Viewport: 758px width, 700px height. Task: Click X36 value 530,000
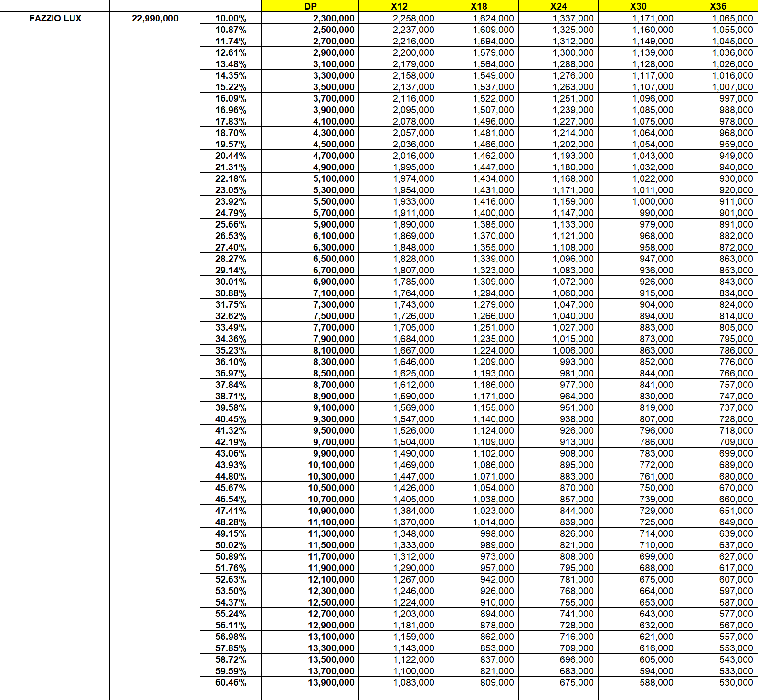pyautogui.click(x=718, y=682)
